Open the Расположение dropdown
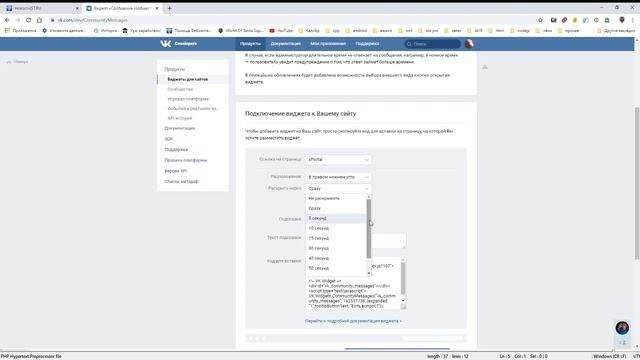This screenshot has height=360, width=640. [338, 177]
